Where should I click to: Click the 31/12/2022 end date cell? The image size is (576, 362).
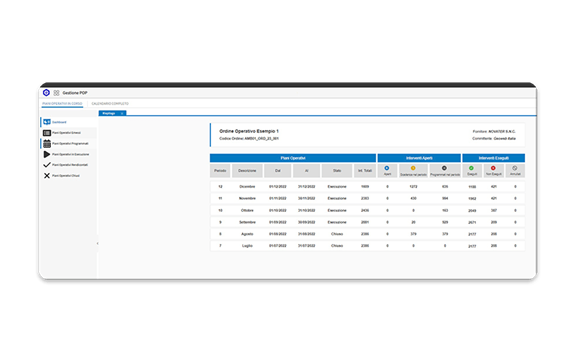coord(306,187)
